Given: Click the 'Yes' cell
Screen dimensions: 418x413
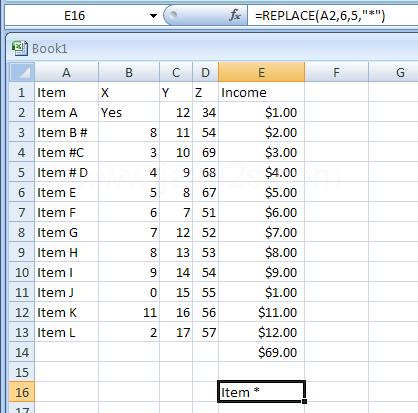Looking at the screenshot, I should tap(129, 112).
